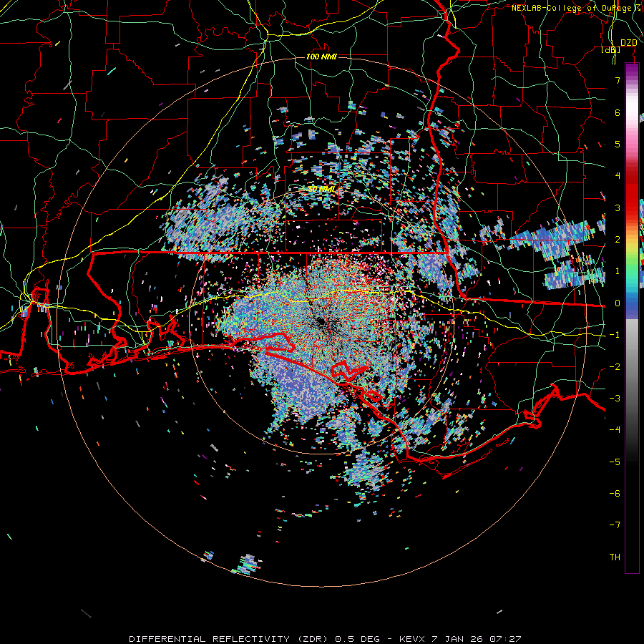The image size is (644, 644).
Task: Click the -1 value on the dB scale
Action: click(615, 335)
